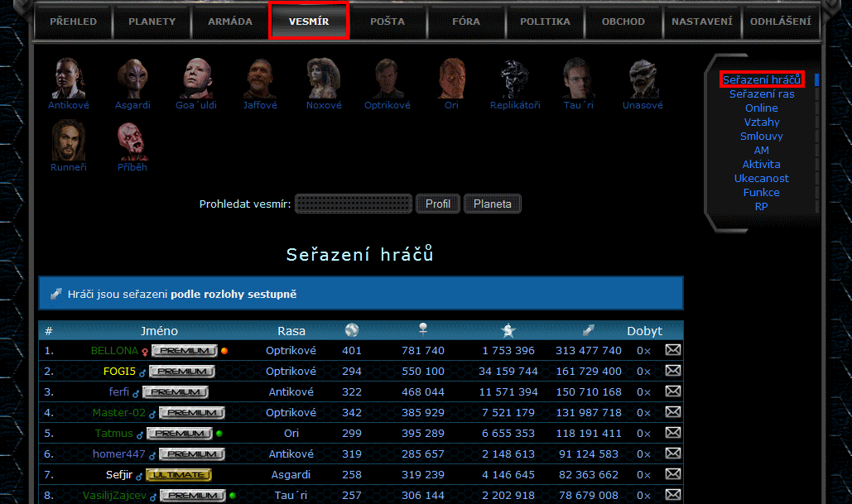Open player FOGI5's profile link
The image size is (852, 504).
pos(119,372)
